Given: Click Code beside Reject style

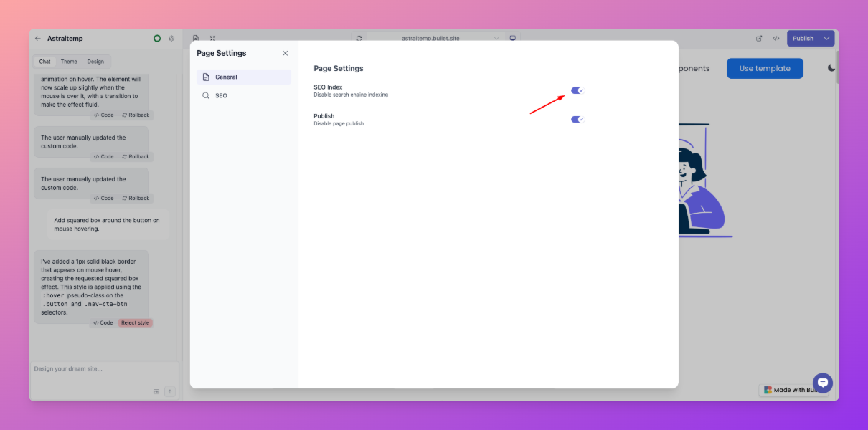Looking at the screenshot, I should coord(103,322).
